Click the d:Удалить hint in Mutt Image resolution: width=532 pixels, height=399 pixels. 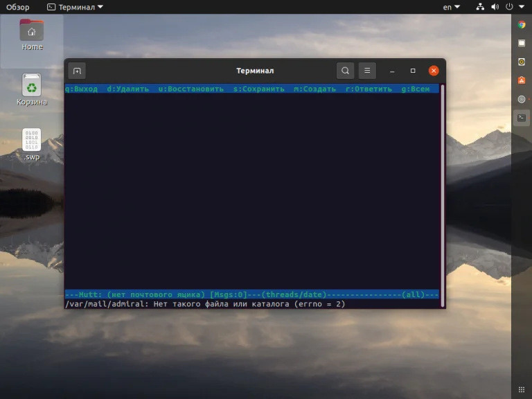click(128, 89)
